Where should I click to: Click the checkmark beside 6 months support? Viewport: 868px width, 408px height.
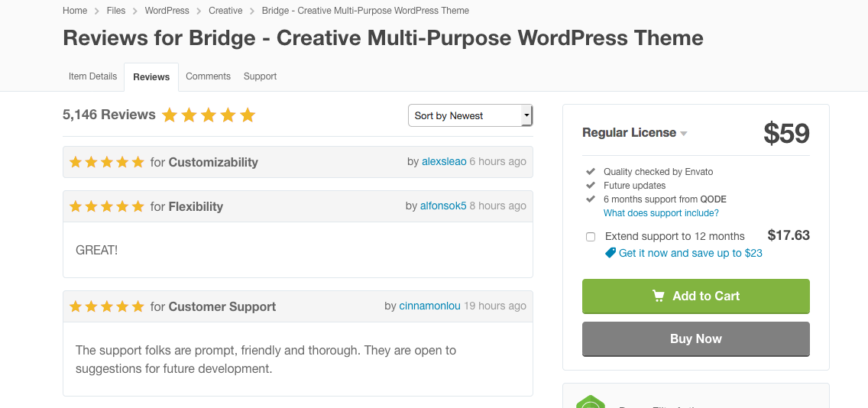click(591, 199)
